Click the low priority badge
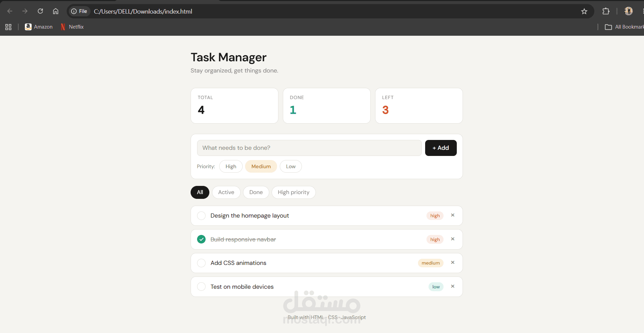644x333 pixels. pyautogui.click(x=436, y=287)
